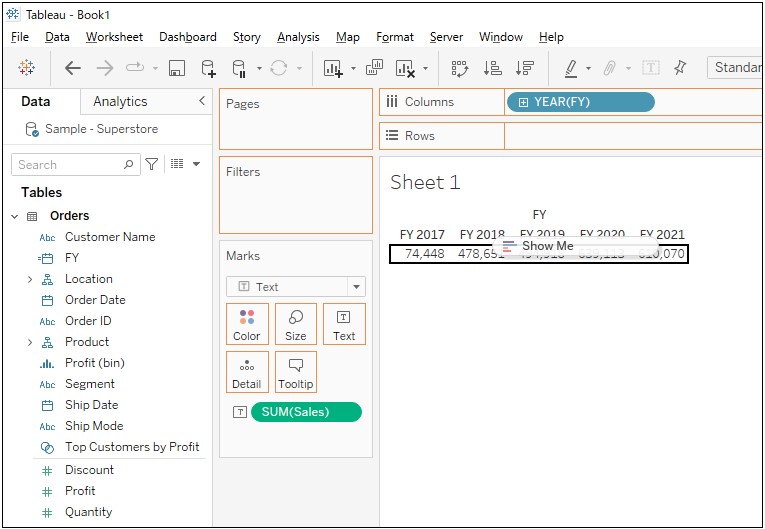Open the New Worksheet dropdown arrow
The height and width of the screenshot is (529, 765).
353,68
